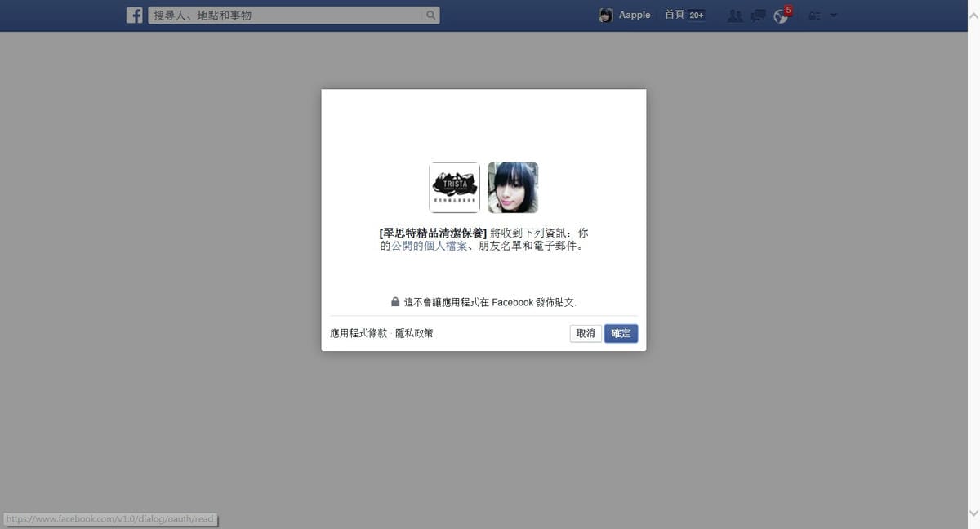Open 應用程式條款 app terms link
This screenshot has width=980, height=529.
359,333
